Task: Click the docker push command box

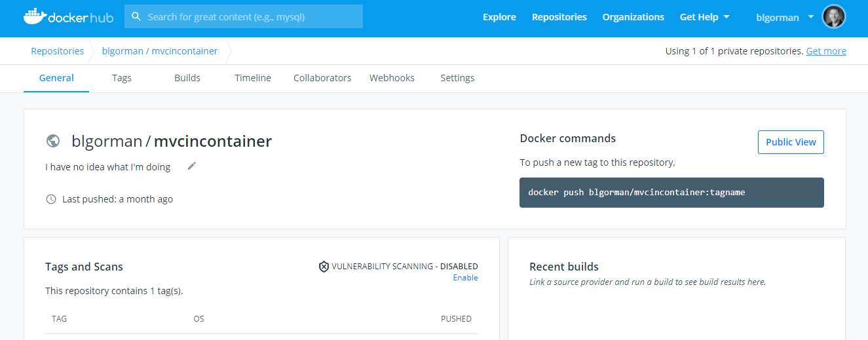Action: (x=671, y=193)
